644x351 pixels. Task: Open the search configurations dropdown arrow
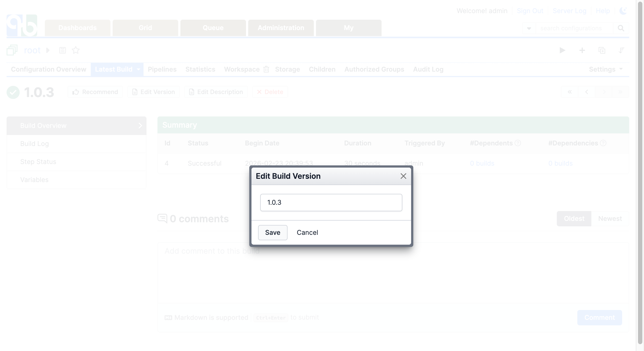[529, 28]
